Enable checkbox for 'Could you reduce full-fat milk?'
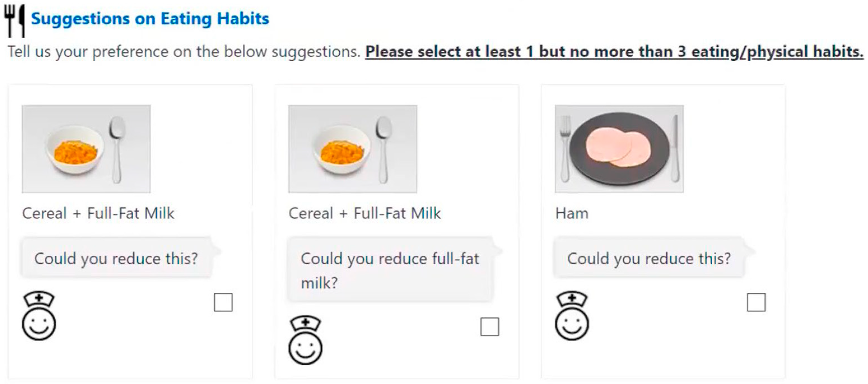The image size is (868, 384). (x=489, y=327)
